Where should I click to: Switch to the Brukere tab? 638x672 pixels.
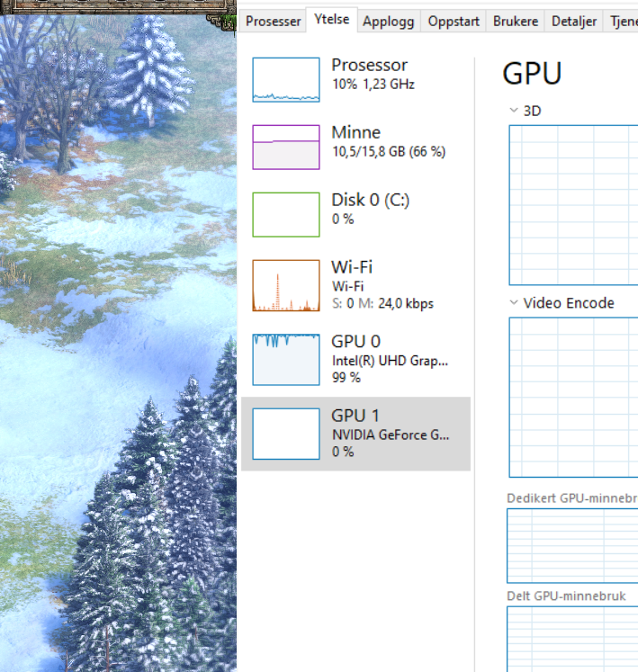click(516, 21)
